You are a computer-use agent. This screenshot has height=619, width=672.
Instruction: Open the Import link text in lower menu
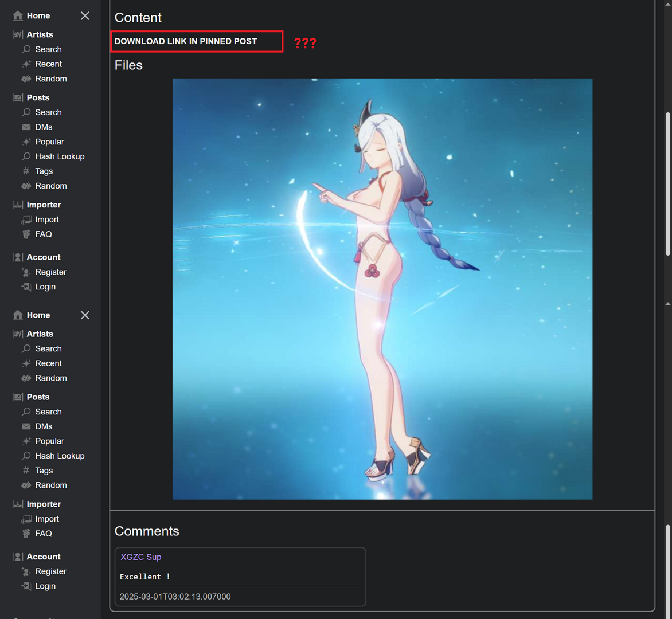point(47,519)
